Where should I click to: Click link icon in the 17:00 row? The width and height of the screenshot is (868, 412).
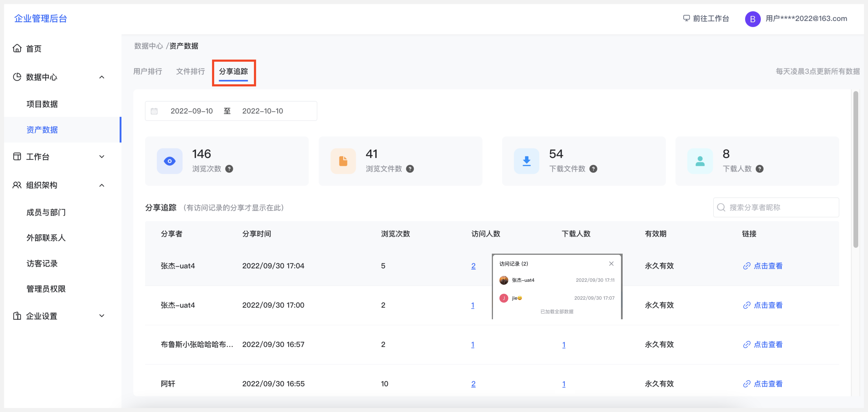(747, 306)
